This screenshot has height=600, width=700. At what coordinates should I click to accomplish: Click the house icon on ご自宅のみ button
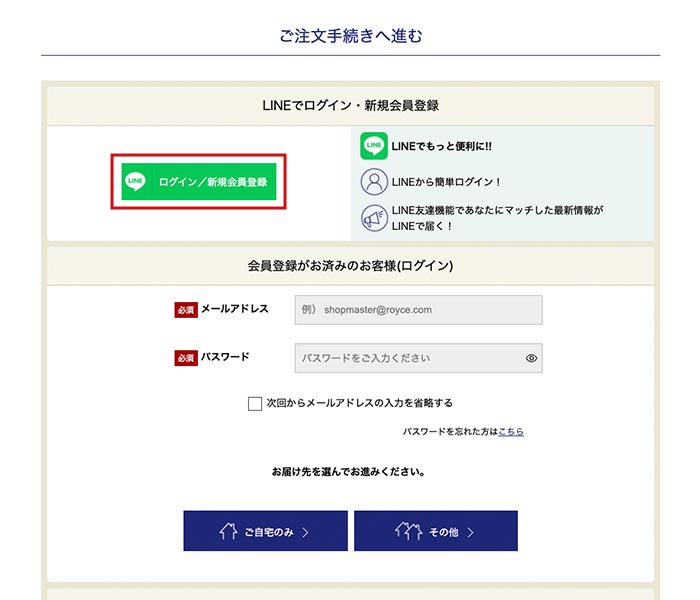(x=228, y=531)
